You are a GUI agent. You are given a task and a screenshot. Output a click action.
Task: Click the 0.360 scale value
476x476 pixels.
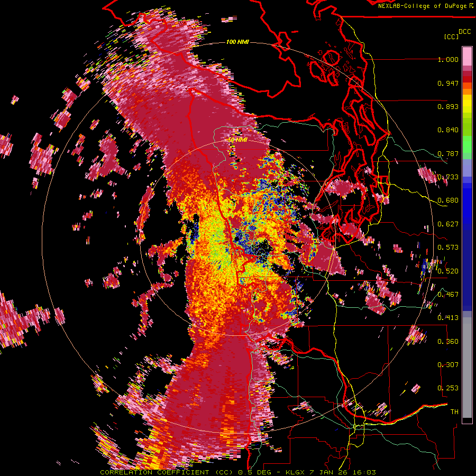click(448, 342)
